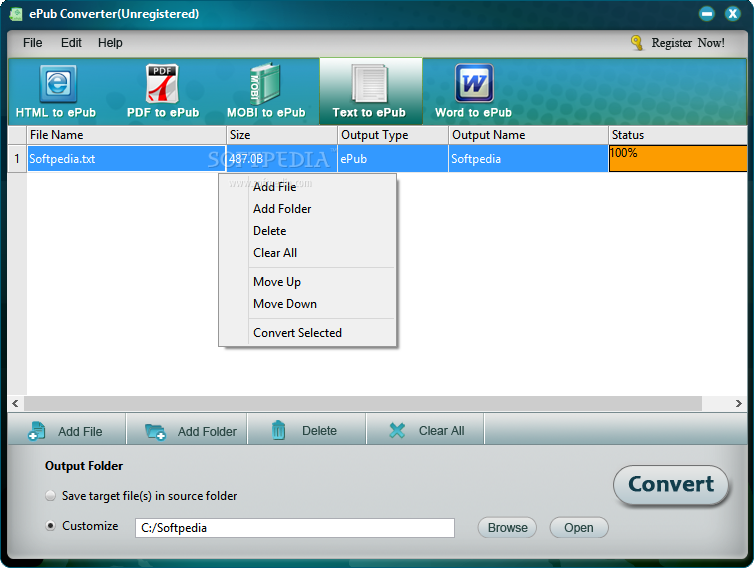
Task: Select the Softpedia.txt file name cell
Action: pyautogui.click(x=126, y=158)
